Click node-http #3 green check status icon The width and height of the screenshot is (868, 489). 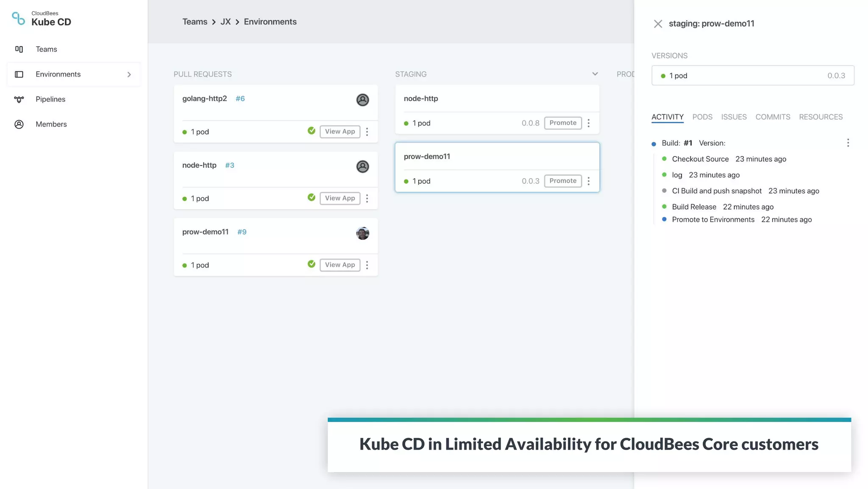pos(312,197)
